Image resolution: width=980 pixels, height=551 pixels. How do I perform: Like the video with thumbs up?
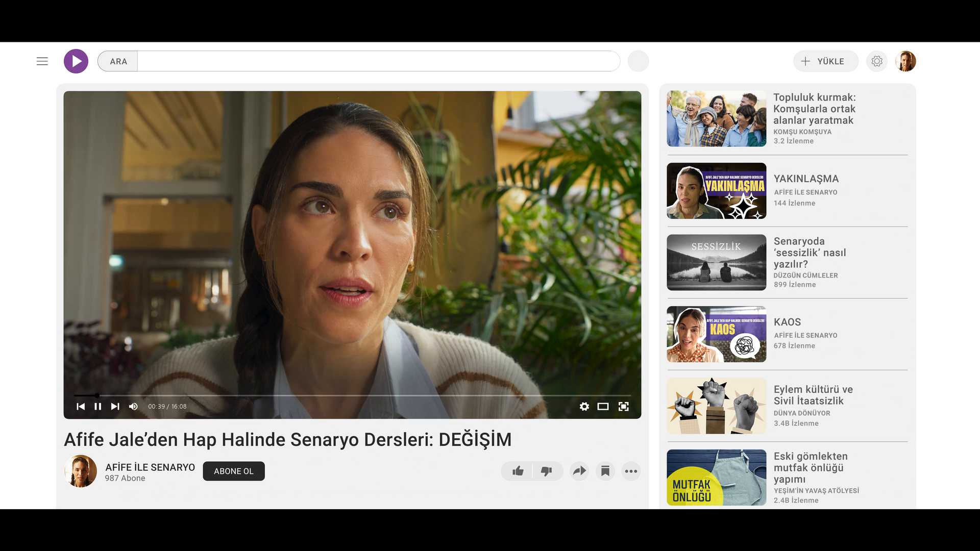pos(518,471)
